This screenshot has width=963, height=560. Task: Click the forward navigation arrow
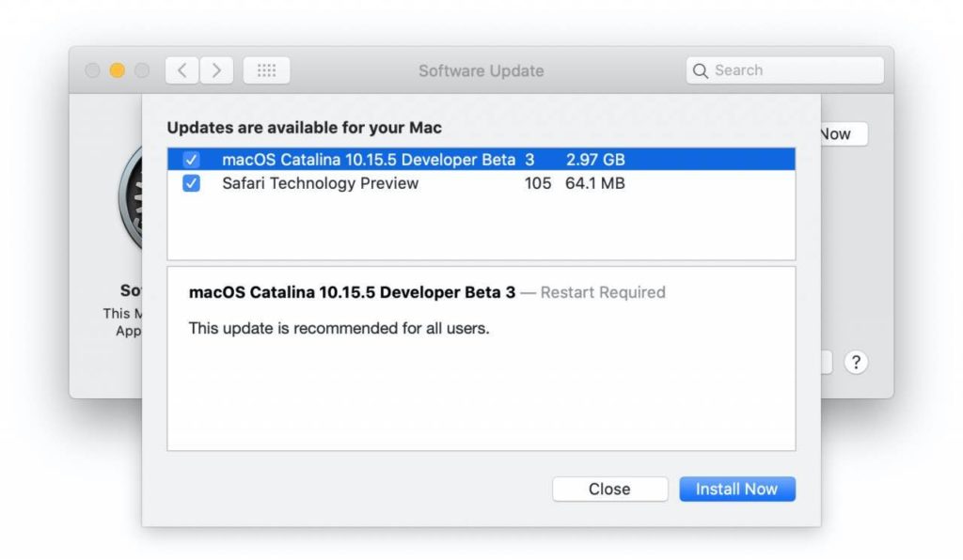217,70
